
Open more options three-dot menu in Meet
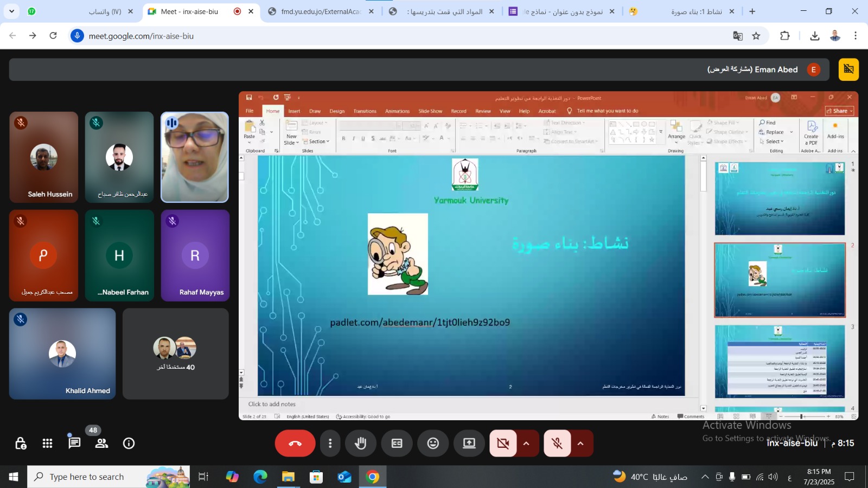click(x=330, y=444)
